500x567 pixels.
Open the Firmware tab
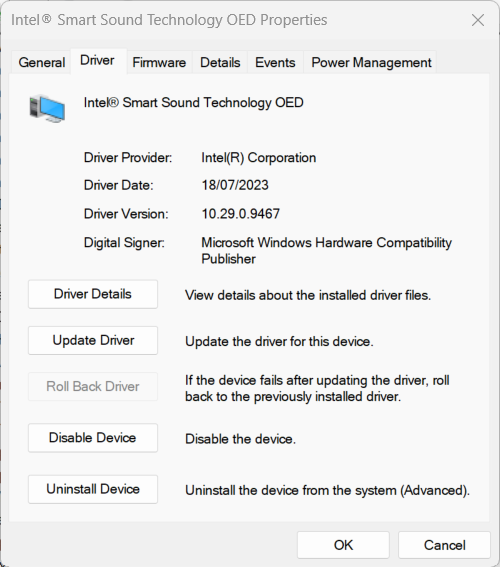(159, 62)
